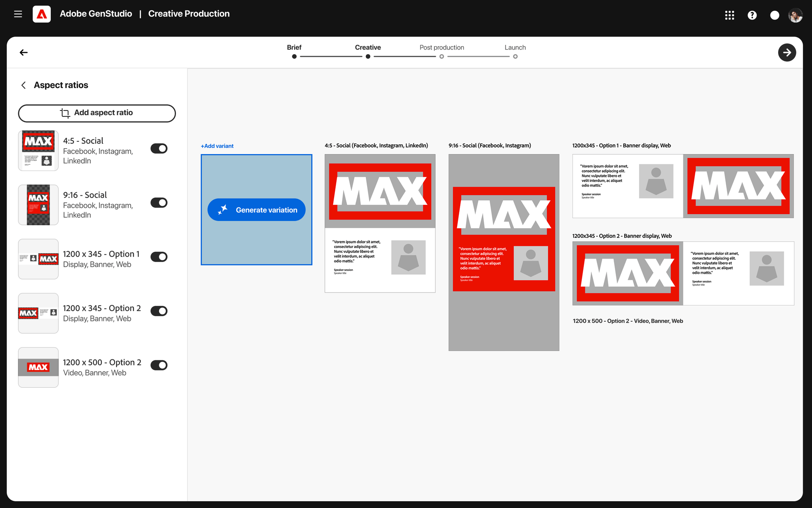812x508 pixels.
Task: Go to the Launch step
Action: (515, 47)
